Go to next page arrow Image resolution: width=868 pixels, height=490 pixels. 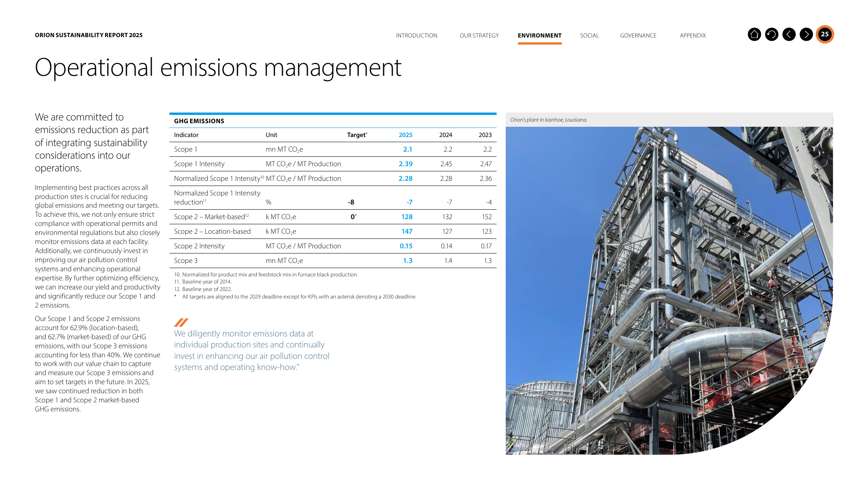pos(806,34)
